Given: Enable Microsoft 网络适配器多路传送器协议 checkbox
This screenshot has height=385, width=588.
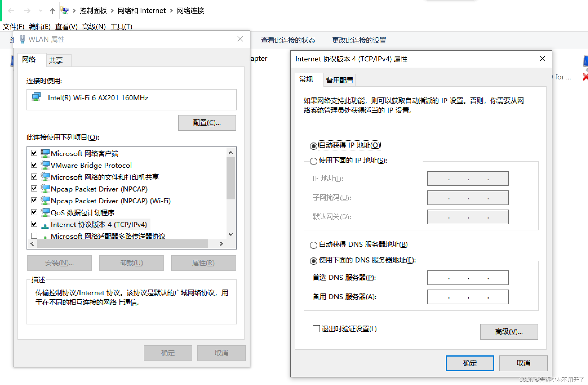Looking at the screenshot, I should click(34, 235).
